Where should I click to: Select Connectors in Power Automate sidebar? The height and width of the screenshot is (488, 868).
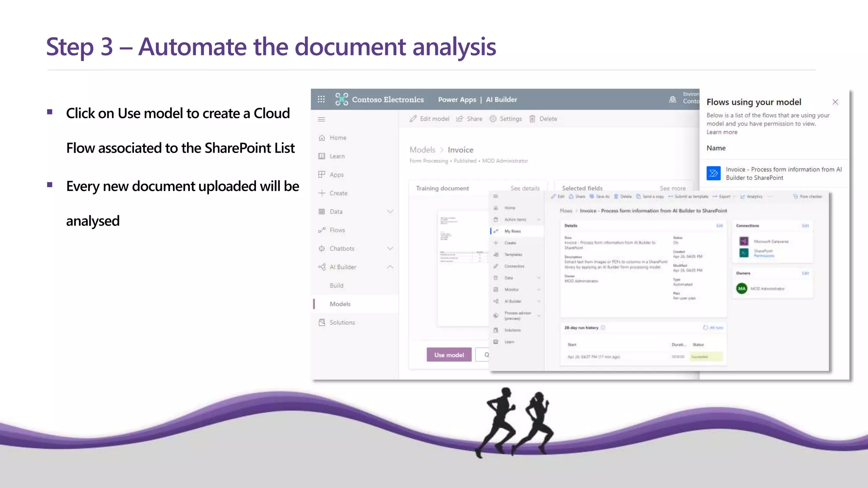point(514,266)
